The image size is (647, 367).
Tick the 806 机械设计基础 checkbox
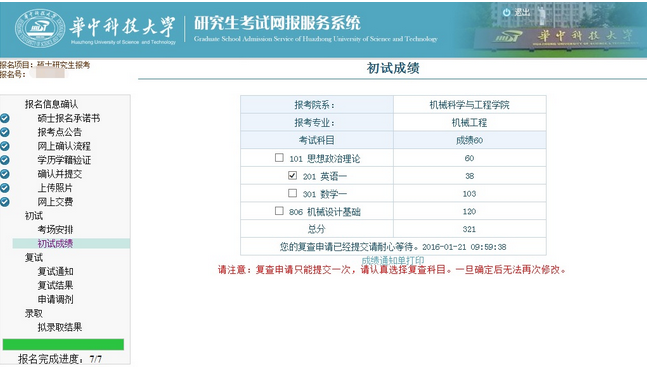pyautogui.click(x=279, y=211)
